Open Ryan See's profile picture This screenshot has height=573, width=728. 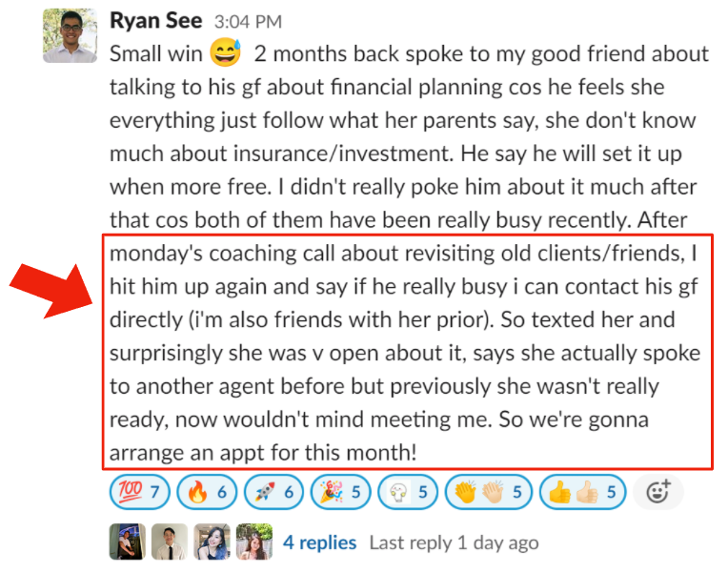pyautogui.click(x=71, y=36)
